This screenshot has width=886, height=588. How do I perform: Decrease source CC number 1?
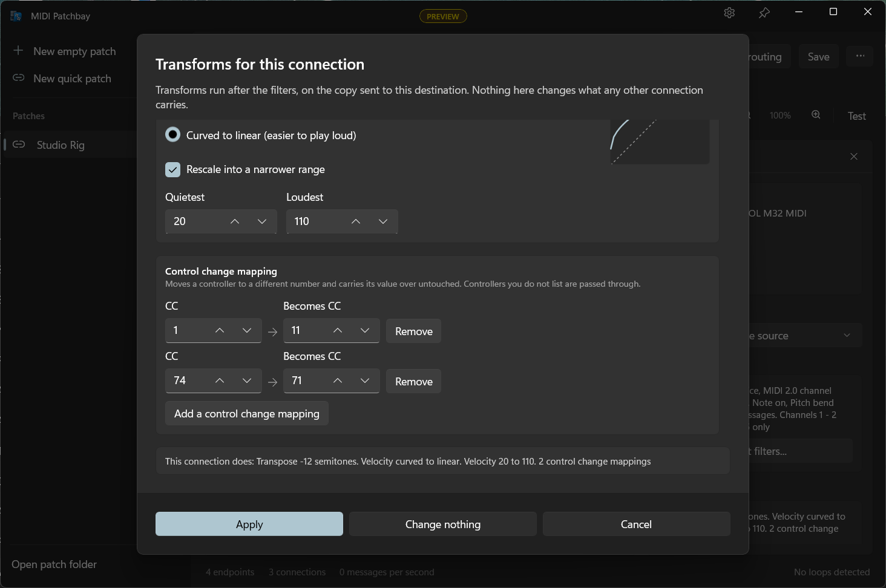coord(247,330)
